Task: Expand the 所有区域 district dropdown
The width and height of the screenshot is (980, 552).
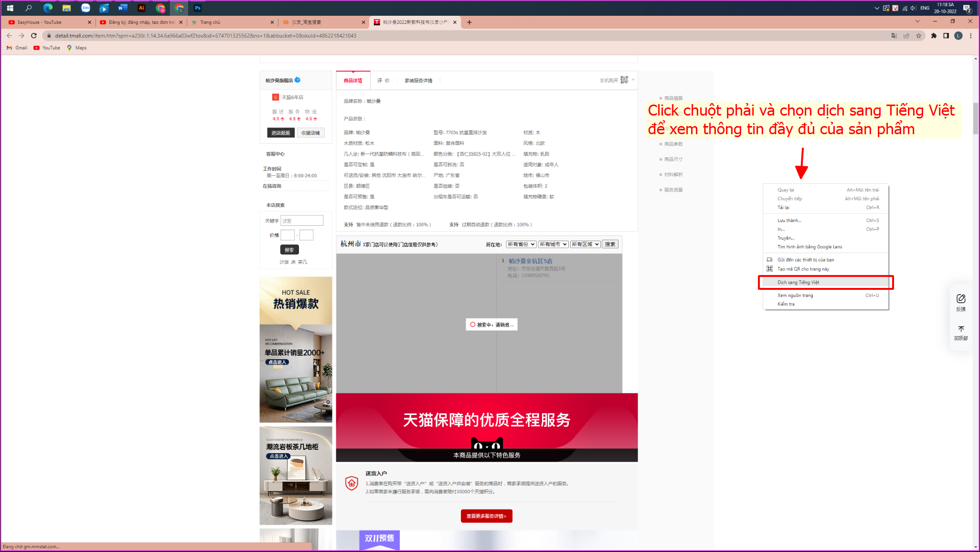Action: (585, 244)
